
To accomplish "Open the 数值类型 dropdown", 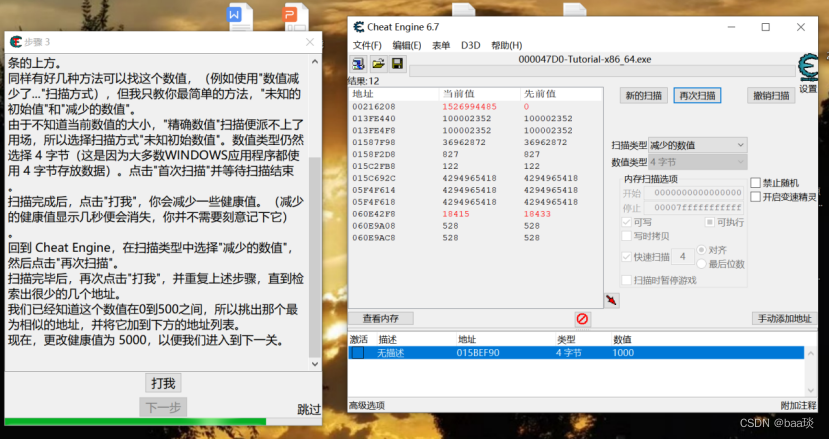I will point(697,162).
